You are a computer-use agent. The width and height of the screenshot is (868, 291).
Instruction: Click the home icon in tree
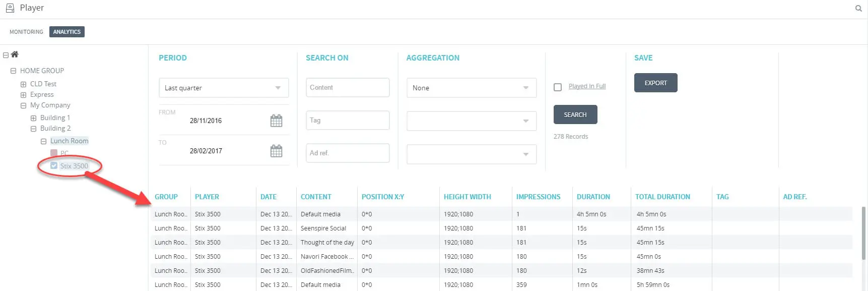point(15,54)
